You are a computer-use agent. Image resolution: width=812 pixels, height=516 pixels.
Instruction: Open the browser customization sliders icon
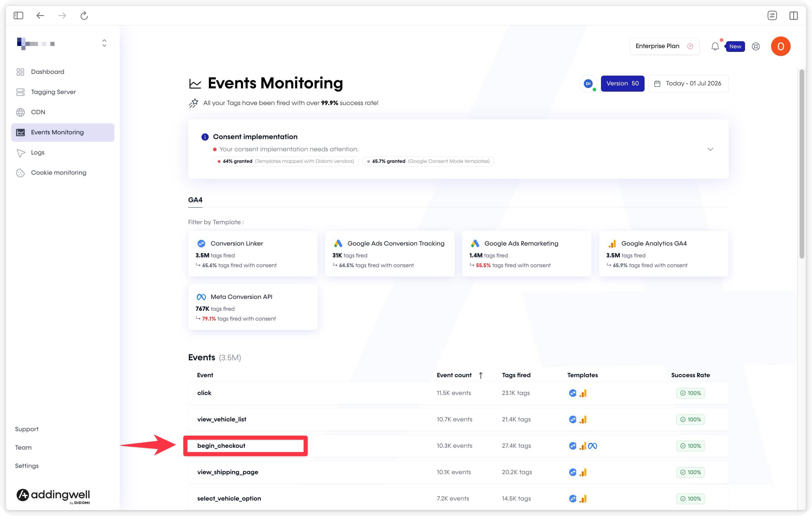[772, 15]
